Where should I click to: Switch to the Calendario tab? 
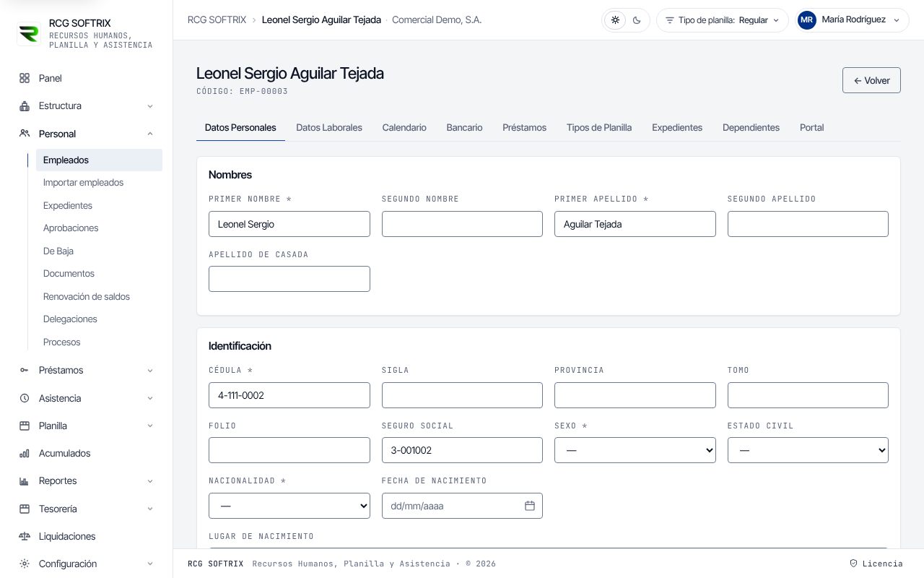[x=404, y=127]
